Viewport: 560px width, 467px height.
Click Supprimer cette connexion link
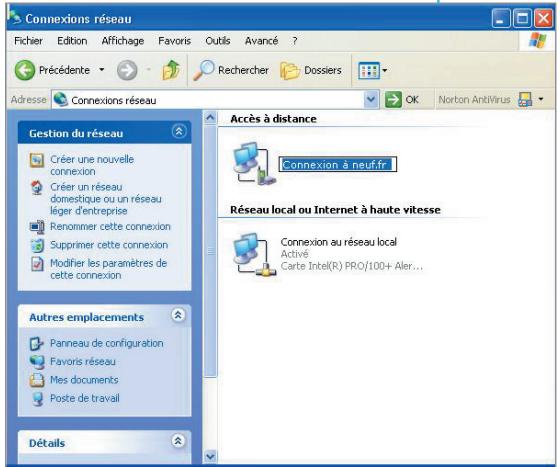tap(109, 245)
